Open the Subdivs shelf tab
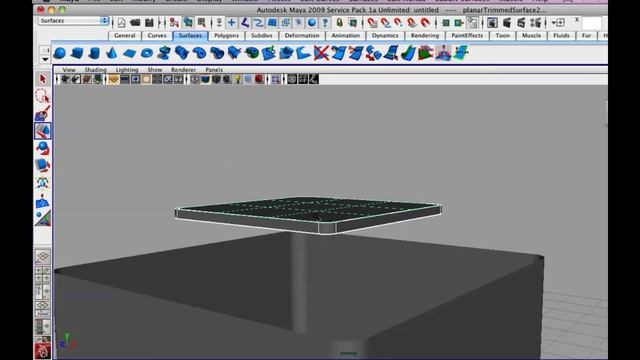The height and width of the screenshot is (360, 640). (x=262, y=36)
